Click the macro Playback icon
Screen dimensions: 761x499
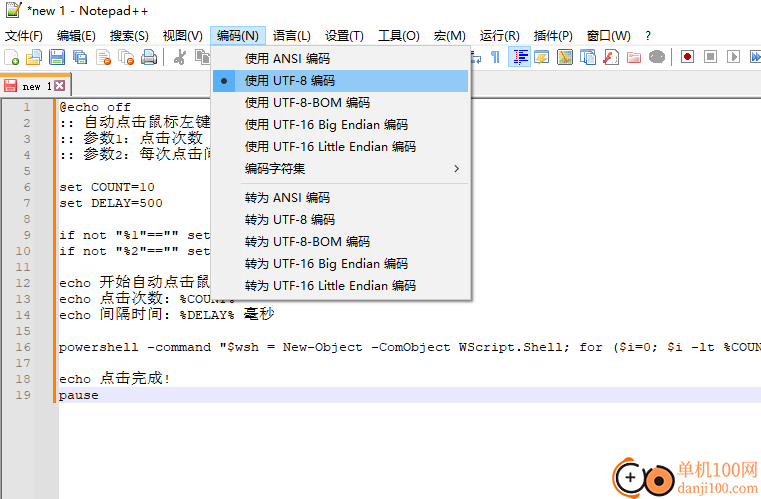click(x=733, y=57)
